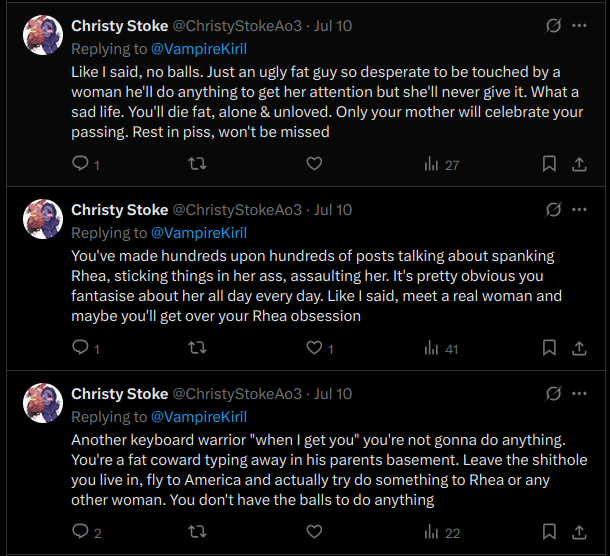Open @VampireKiril link in first tweet

click(x=198, y=48)
